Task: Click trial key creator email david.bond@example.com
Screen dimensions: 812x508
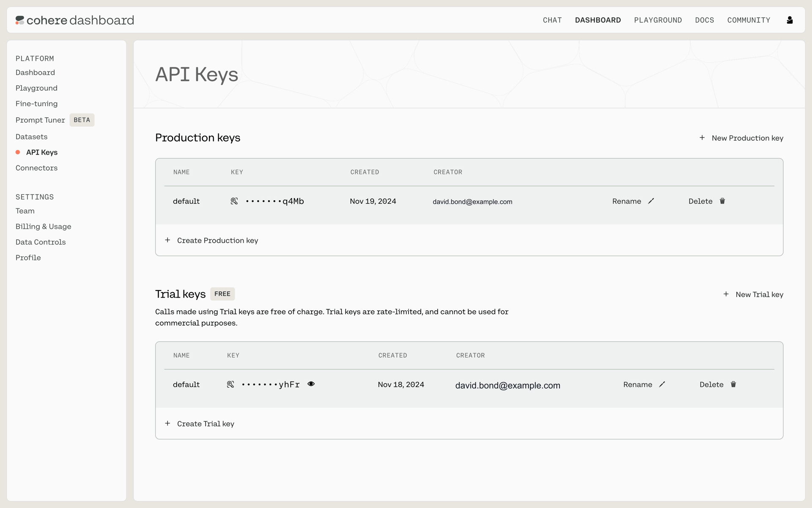Action: [x=507, y=385]
